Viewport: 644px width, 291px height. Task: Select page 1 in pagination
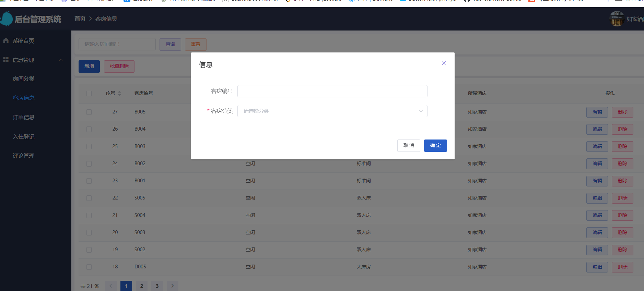[126, 286]
